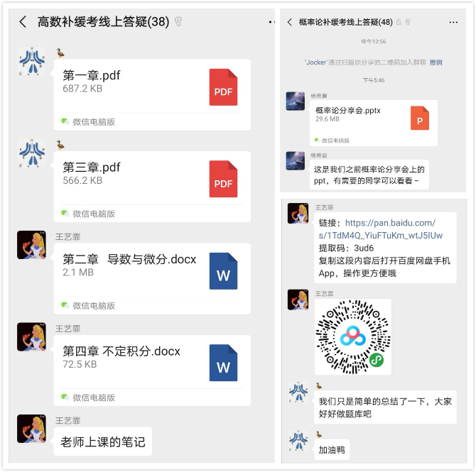Open more options in 高数 group chat
This screenshot has height=472, width=476.
tap(271, 22)
